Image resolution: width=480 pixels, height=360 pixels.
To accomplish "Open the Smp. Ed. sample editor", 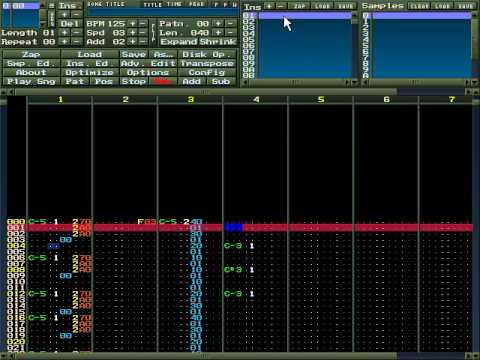I will [31, 63].
